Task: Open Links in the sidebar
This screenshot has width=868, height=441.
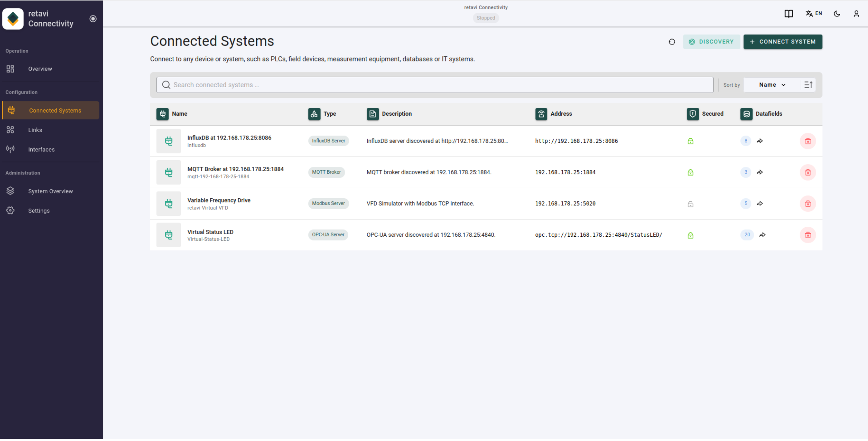Action: pos(50,130)
